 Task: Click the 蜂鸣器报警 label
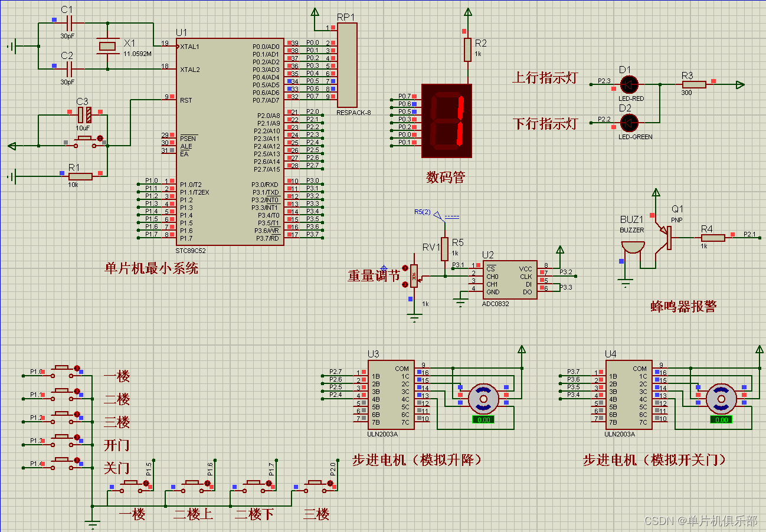coord(683,306)
